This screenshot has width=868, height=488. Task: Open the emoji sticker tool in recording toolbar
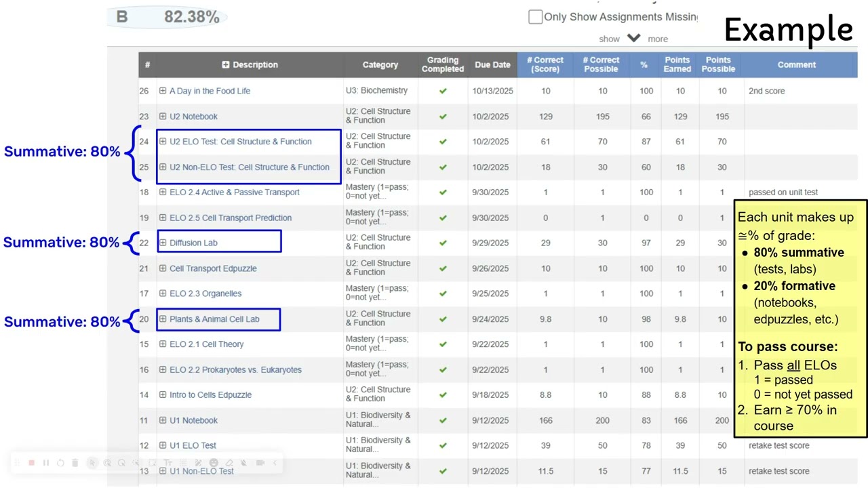click(214, 463)
